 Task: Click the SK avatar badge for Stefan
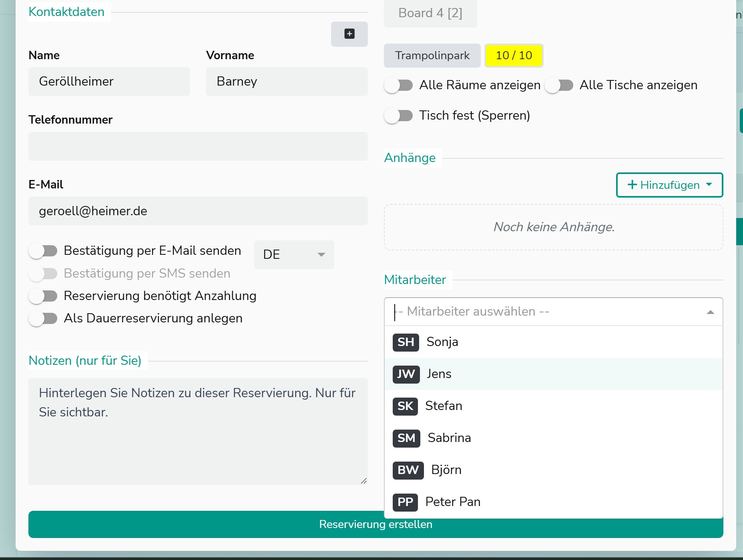405,406
